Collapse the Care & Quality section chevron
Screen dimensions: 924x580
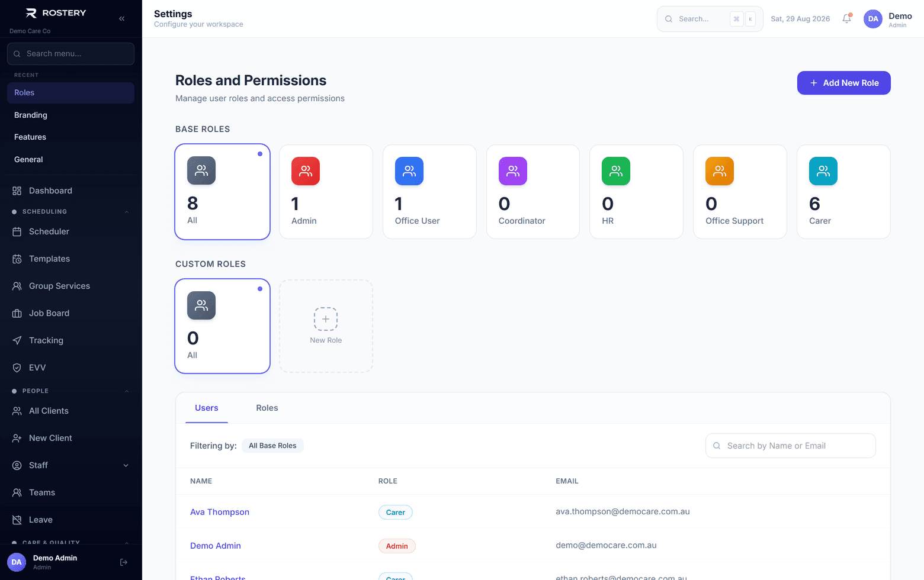point(126,543)
